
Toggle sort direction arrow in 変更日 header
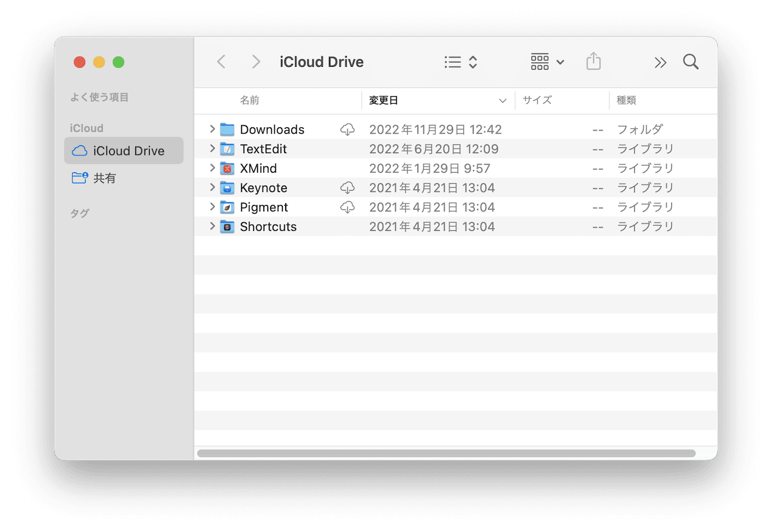tap(502, 101)
